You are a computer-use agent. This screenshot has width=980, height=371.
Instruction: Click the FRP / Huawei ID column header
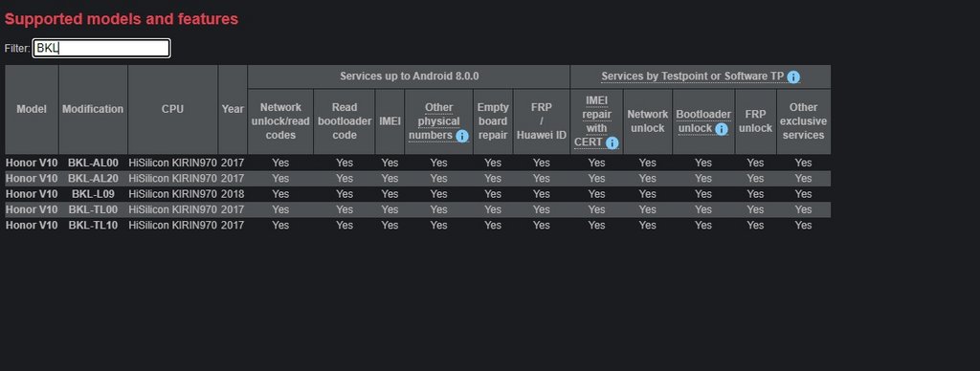coord(542,121)
